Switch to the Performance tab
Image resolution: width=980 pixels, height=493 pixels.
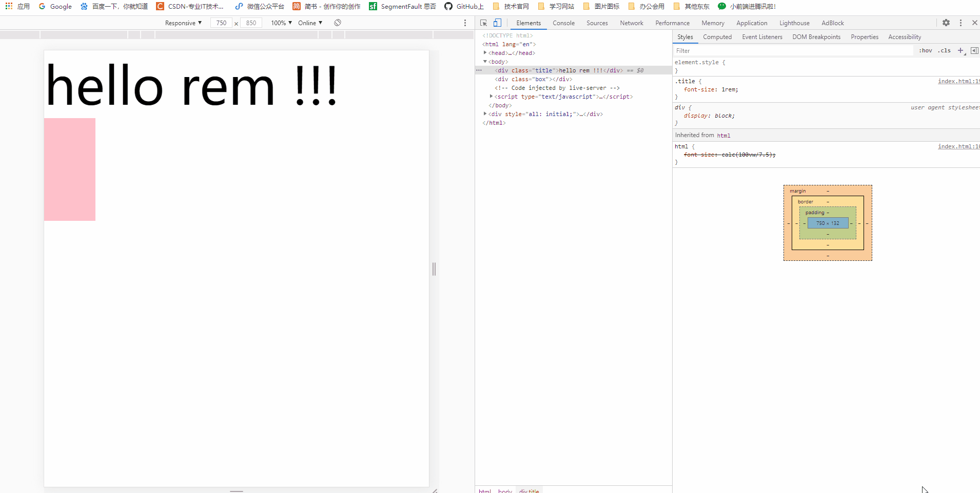pyautogui.click(x=672, y=23)
